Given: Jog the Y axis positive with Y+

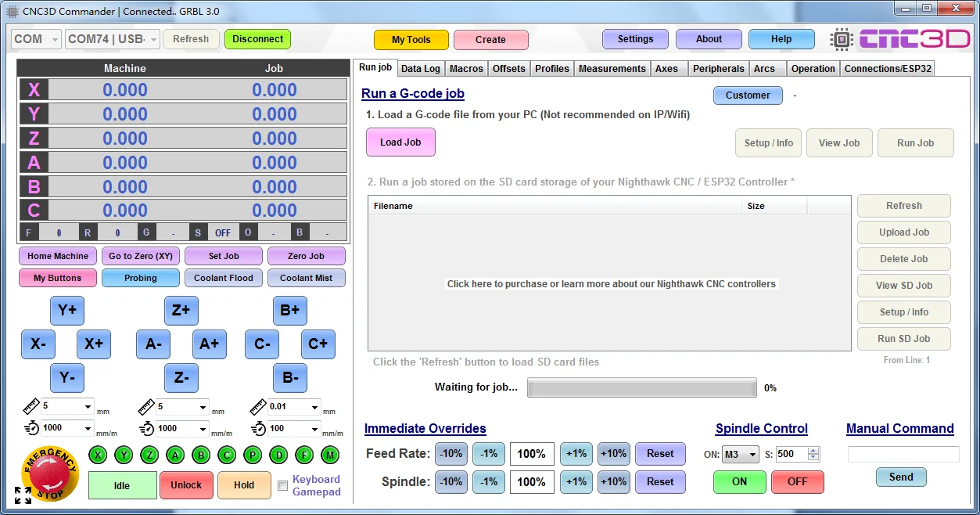Looking at the screenshot, I should [x=67, y=311].
